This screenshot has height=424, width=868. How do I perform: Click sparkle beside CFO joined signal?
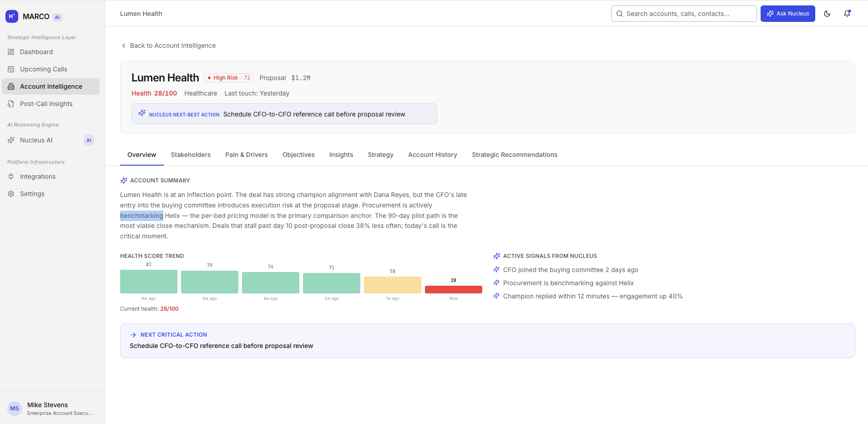coord(496,269)
